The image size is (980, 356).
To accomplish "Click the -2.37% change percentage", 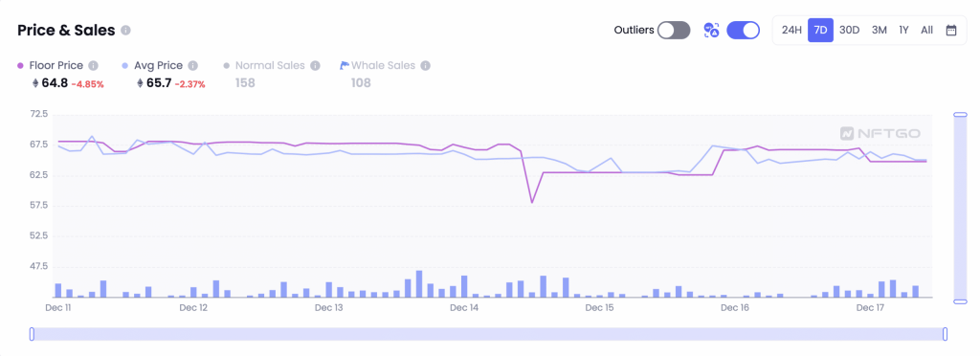I will (190, 84).
